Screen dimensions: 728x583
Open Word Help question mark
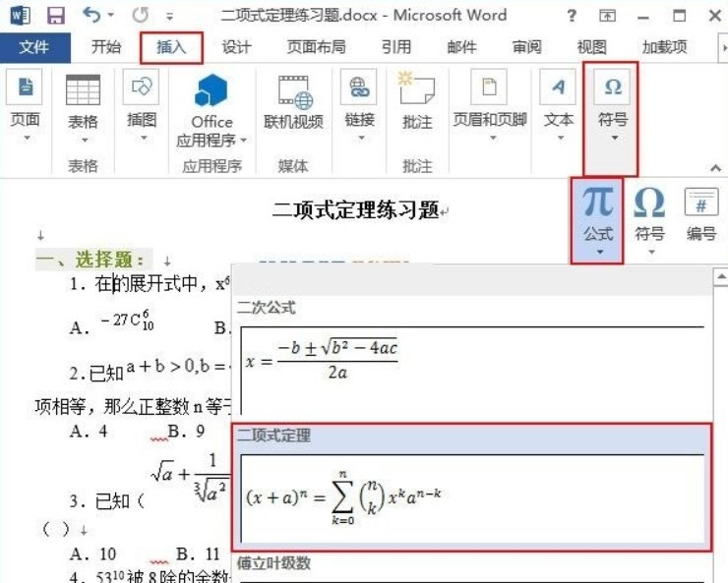tap(572, 17)
